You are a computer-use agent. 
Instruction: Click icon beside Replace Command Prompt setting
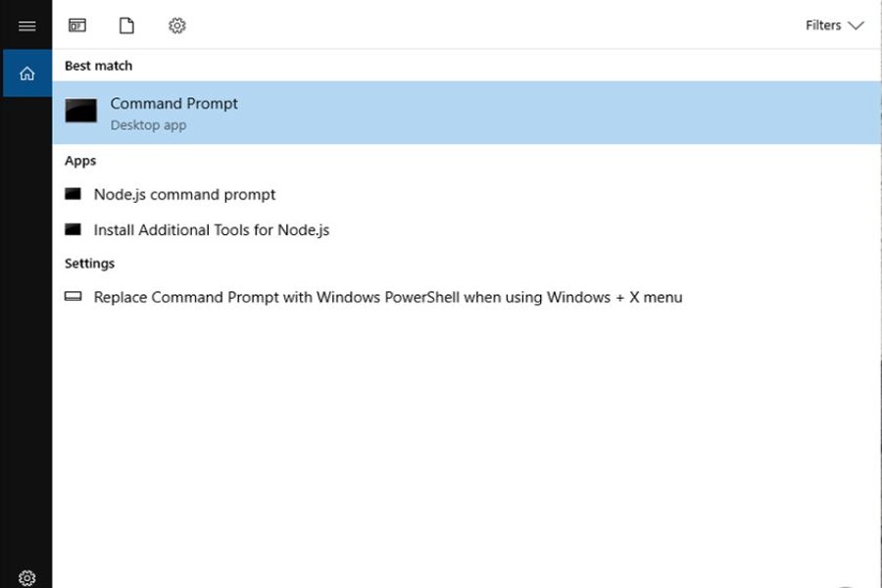coord(73,296)
